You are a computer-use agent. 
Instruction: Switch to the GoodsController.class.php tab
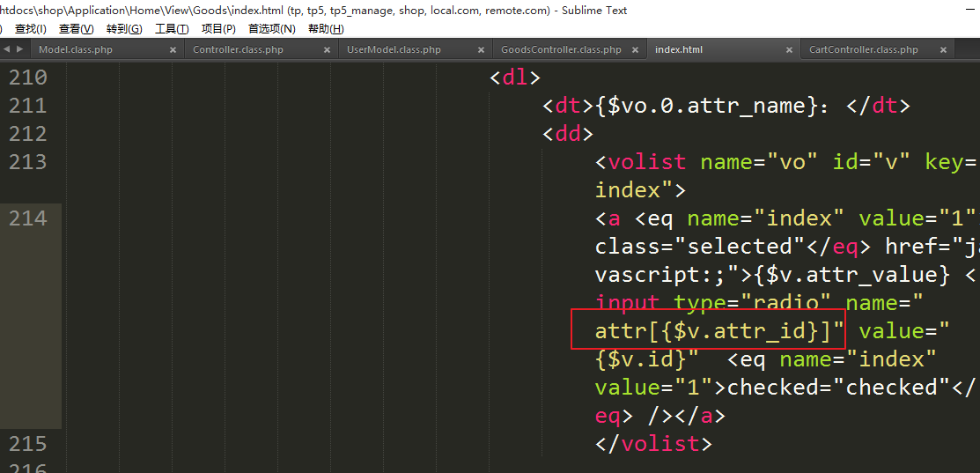pos(561,50)
